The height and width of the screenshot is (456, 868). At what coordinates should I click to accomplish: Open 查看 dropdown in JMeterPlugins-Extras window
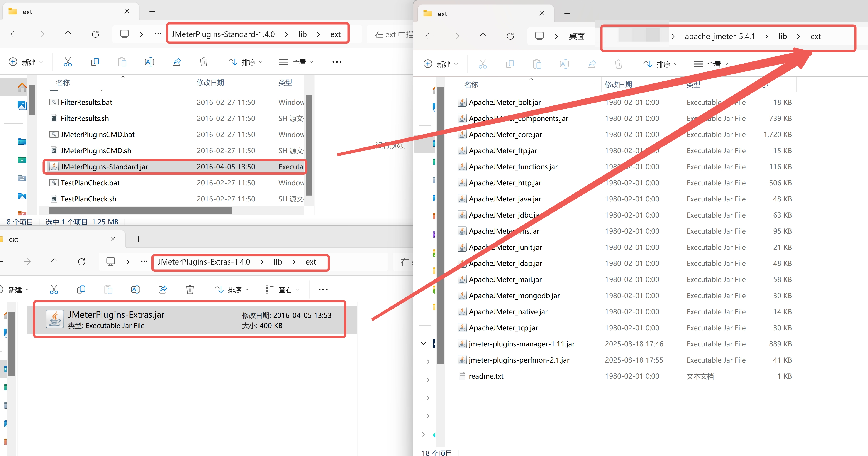coord(282,289)
